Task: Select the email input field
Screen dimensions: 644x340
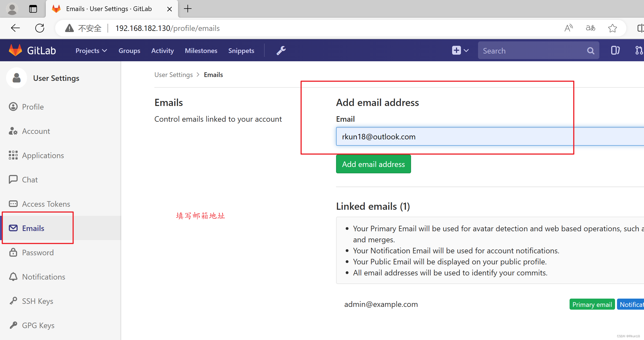Action: (454, 137)
